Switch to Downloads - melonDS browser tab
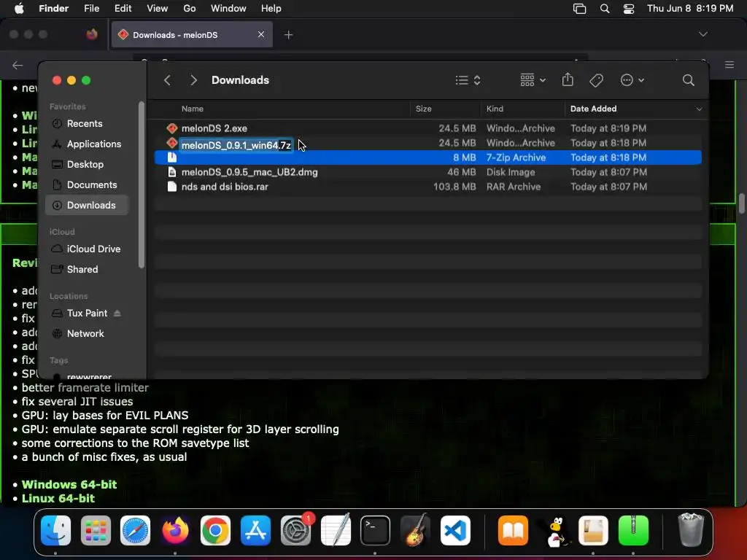Screen dimensions: 747x560 pos(192,35)
